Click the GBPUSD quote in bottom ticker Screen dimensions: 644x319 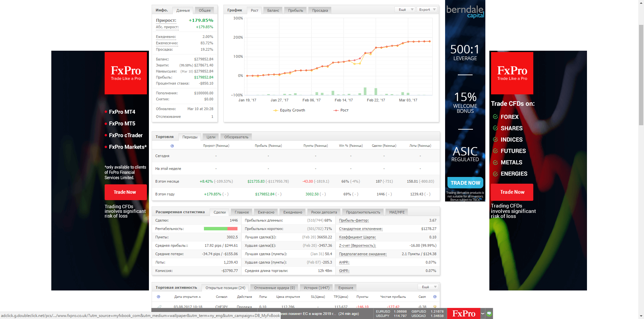click(x=428, y=312)
